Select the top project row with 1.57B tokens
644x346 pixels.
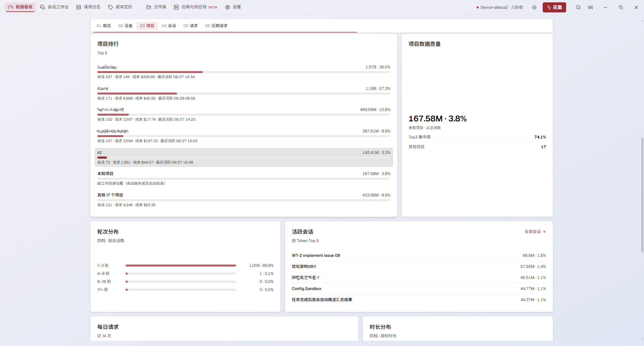244,72
